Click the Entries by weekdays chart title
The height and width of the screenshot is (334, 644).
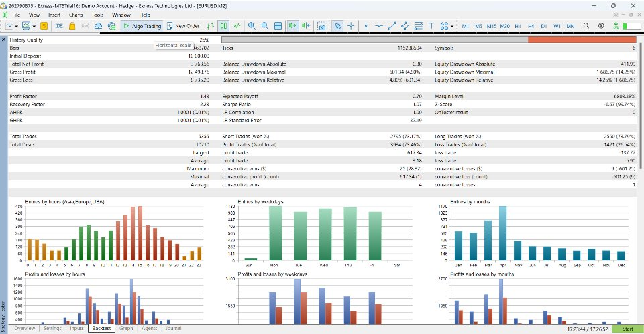click(x=260, y=202)
